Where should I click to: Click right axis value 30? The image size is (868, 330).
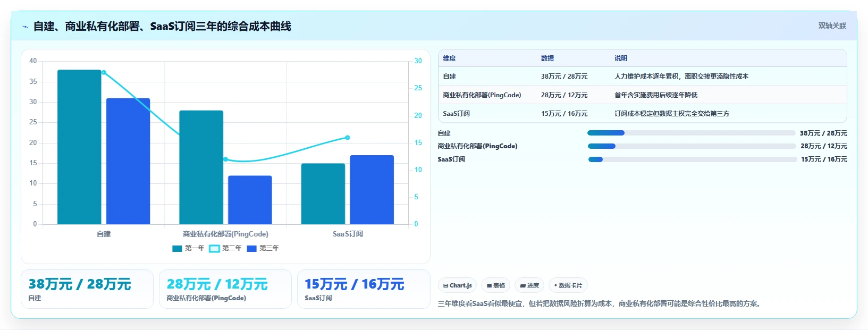coord(418,61)
